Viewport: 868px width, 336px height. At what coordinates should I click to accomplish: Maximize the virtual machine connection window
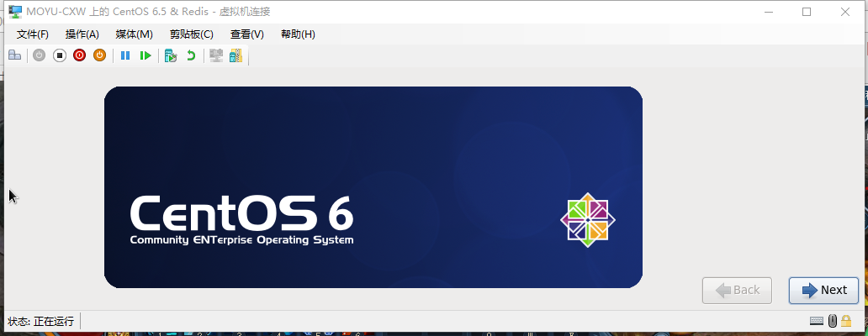coord(807,12)
